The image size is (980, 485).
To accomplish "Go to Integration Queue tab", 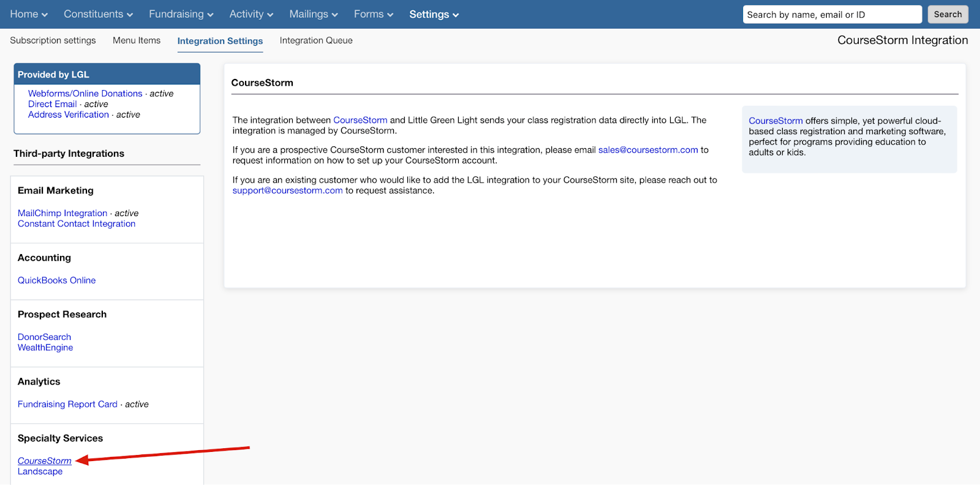I will [316, 40].
